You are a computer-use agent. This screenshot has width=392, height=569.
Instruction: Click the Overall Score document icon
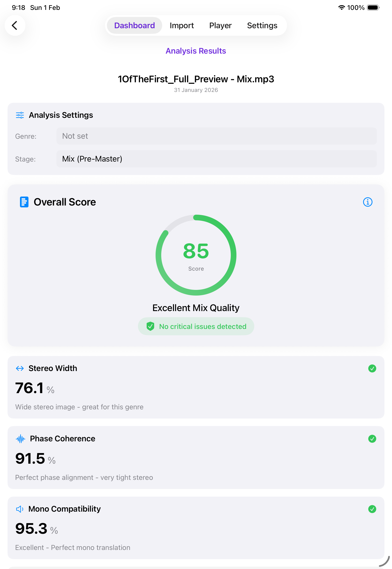pyautogui.click(x=24, y=202)
